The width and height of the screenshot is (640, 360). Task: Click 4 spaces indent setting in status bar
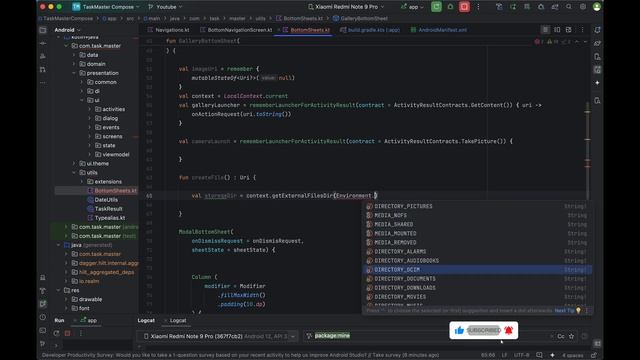tap(573, 355)
